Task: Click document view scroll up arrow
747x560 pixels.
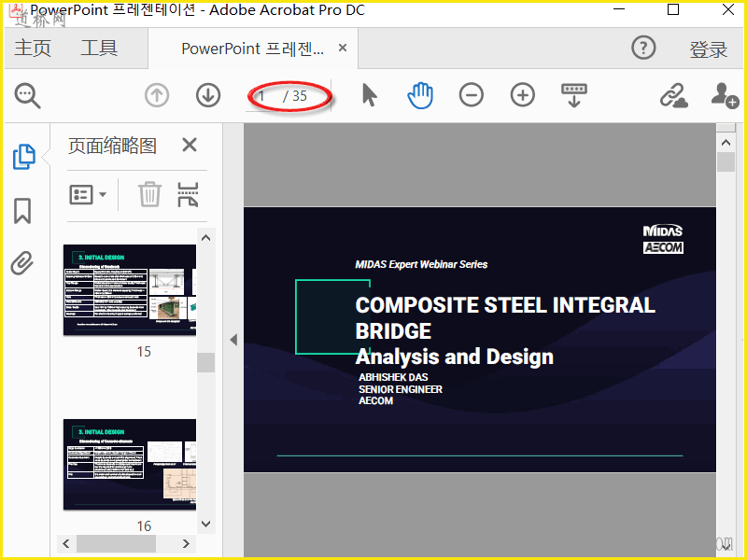Action: click(726, 143)
